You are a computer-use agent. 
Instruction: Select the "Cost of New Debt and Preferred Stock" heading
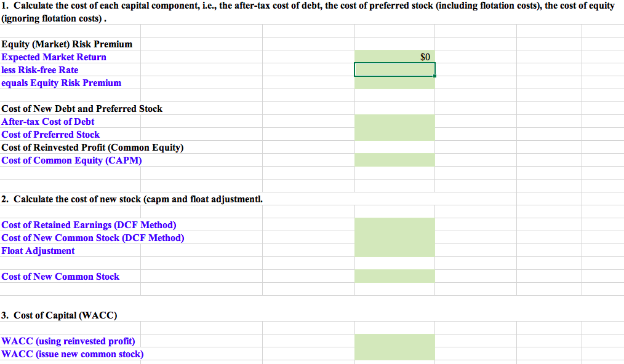point(82,108)
